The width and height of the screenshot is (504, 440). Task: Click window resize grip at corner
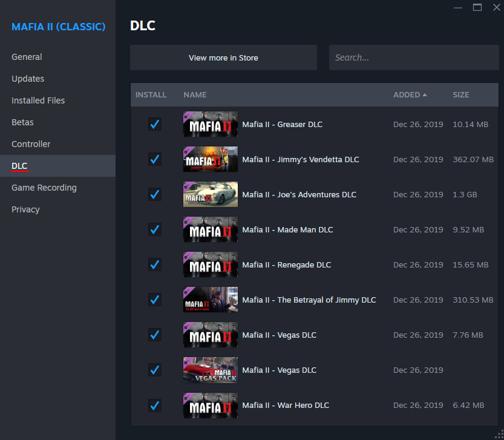[499, 435]
